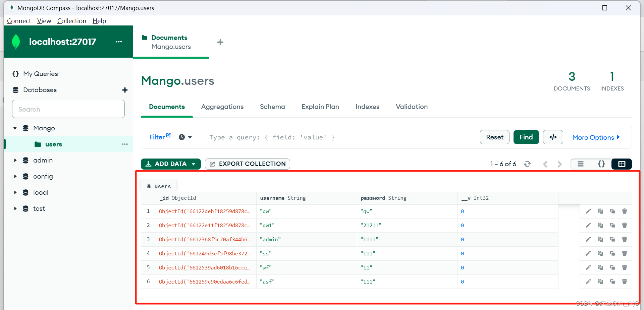Open My Queries in the sidebar
Viewport: 644px width, 310px height.
[40, 74]
